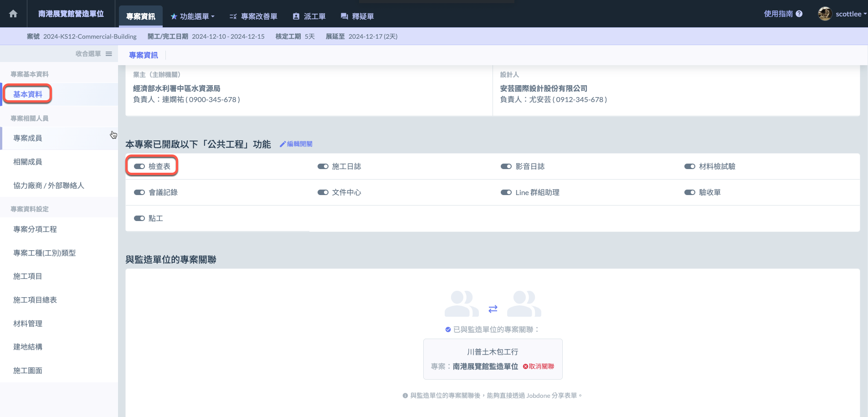The width and height of the screenshot is (868, 417).
Task: Open the 專案改善單 menu item
Action: 253,16
